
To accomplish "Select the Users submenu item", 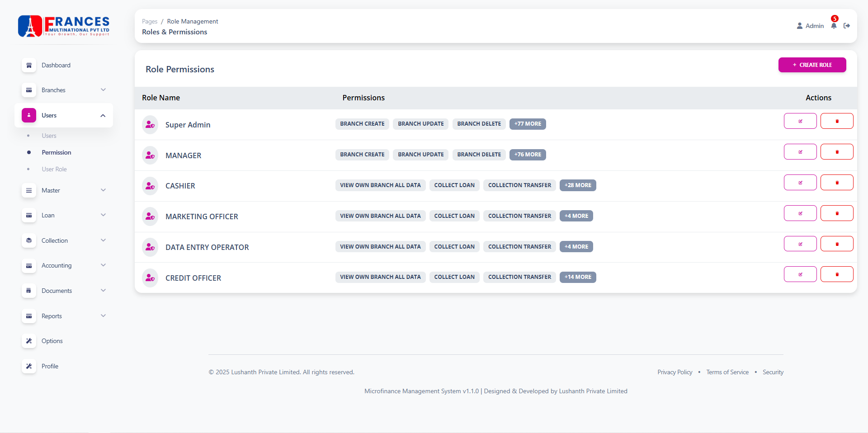I will [x=49, y=136].
